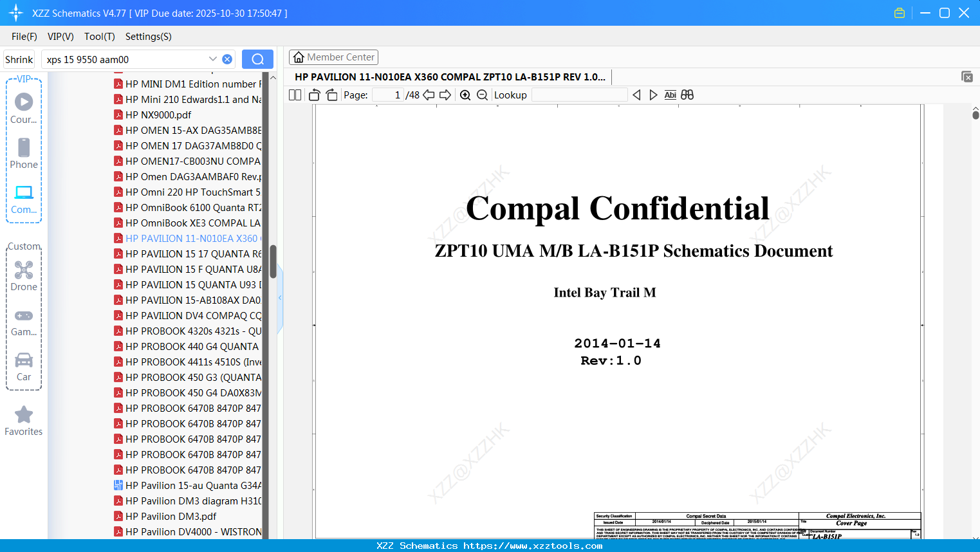The image size is (980, 552).
Task: Open the Game console category icon
Action: (x=24, y=322)
